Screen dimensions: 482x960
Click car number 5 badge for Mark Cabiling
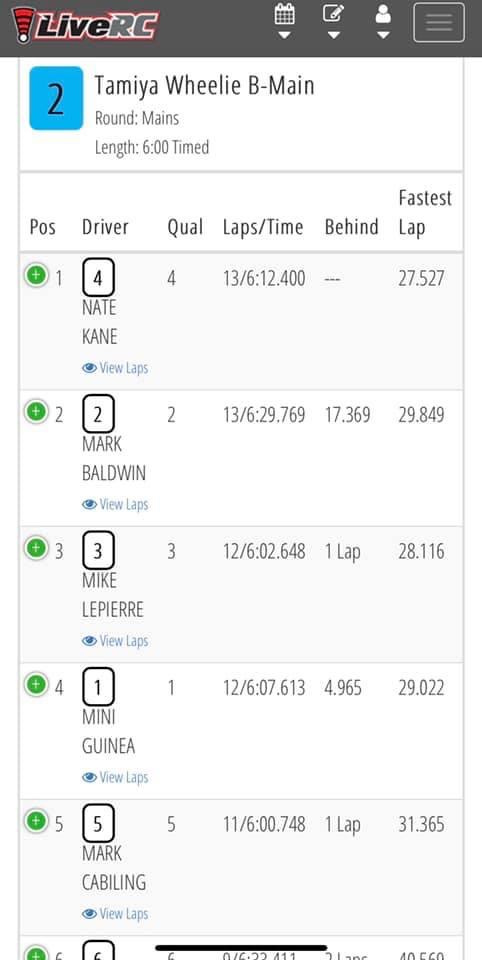pos(98,825)
